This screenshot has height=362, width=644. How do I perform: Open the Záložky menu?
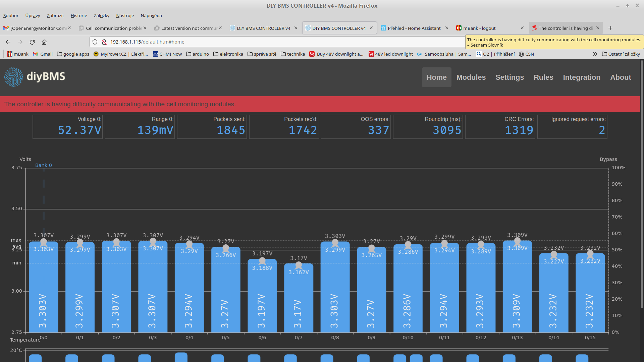(x=102, y=15)
